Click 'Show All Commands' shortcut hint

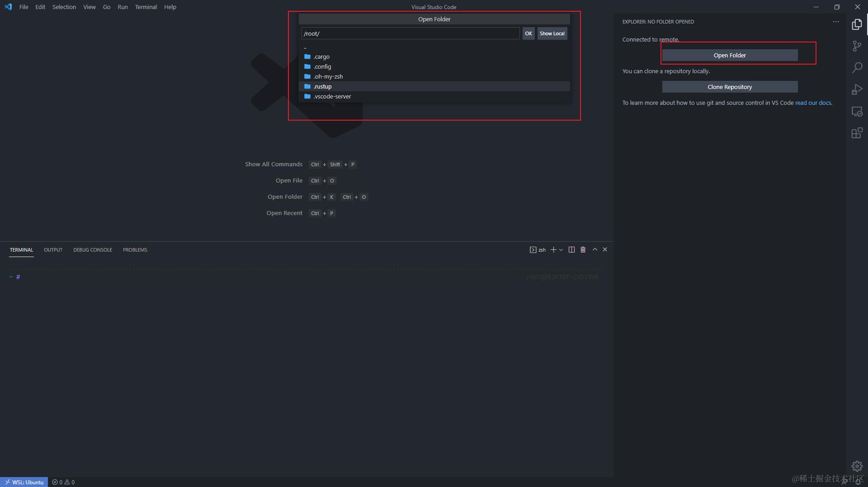(274, 164)
